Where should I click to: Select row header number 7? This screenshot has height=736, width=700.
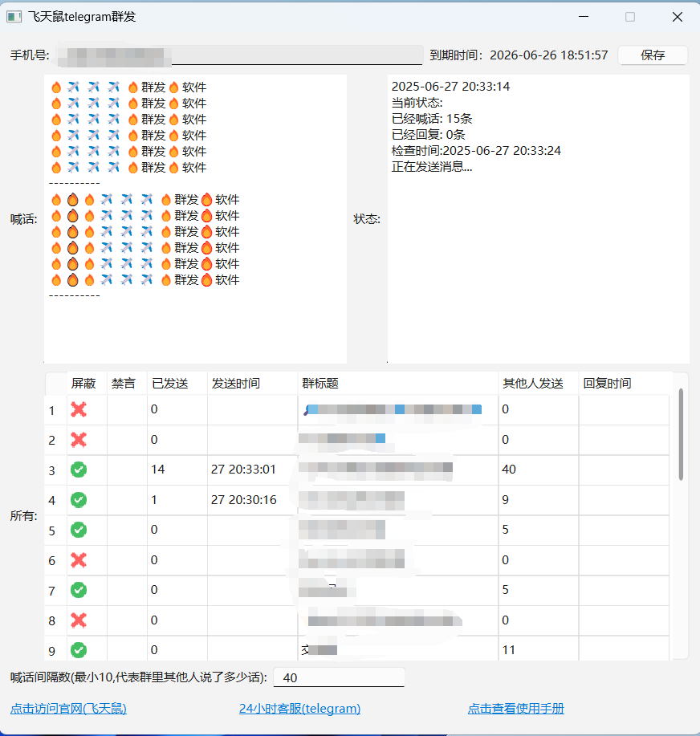point(51,591)
